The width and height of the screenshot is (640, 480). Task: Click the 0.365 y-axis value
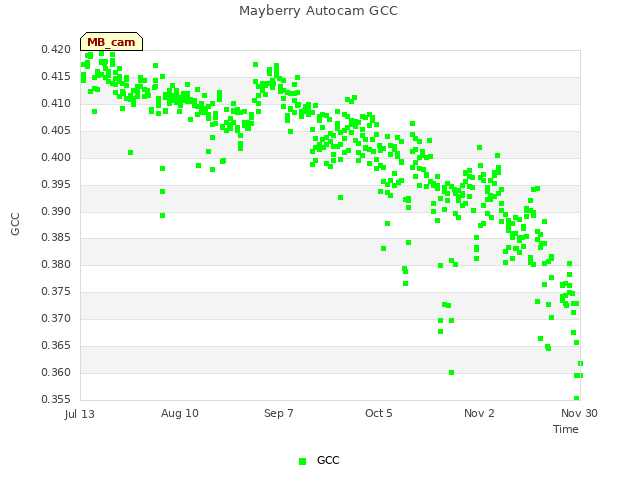[56, 345]
